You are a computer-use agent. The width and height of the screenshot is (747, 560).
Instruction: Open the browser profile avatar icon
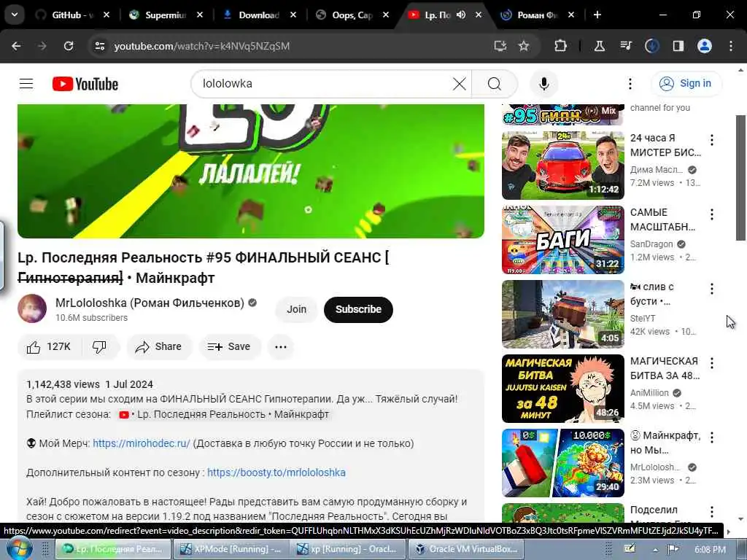click(705, 46)
